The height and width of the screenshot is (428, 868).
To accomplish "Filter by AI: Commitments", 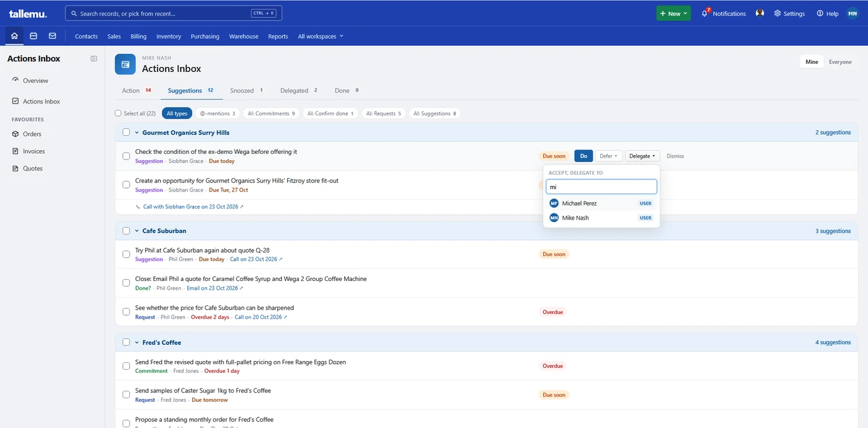I will [271, 114].
